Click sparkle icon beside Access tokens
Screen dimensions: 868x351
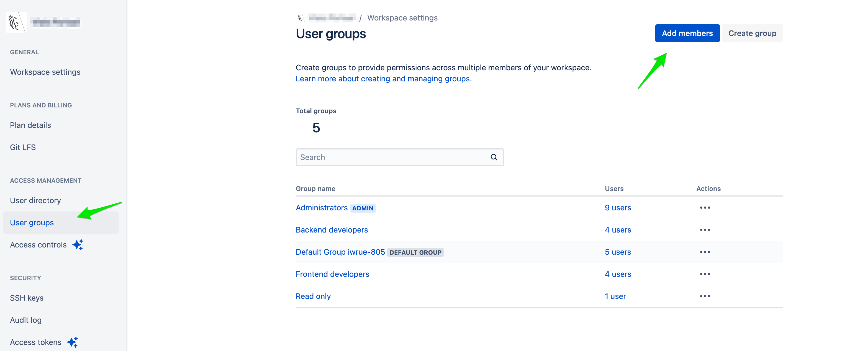click(x=73, y=342)
